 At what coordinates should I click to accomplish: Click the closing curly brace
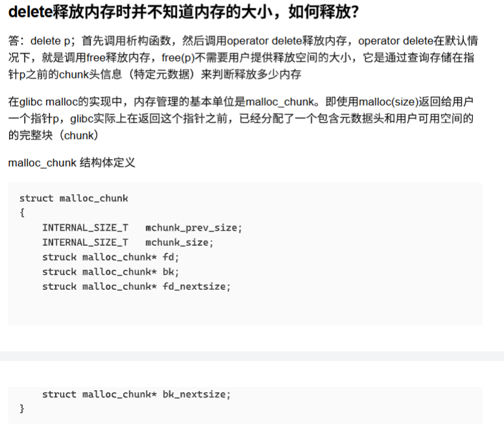pyautogui.click(x=22, y=408)
